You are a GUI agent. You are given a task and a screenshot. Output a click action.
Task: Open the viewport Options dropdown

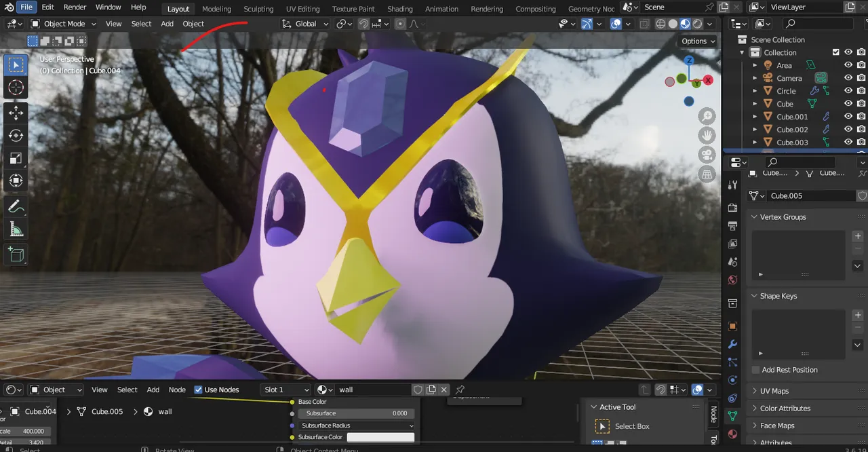pyautogui.click(x=698, y=41)
